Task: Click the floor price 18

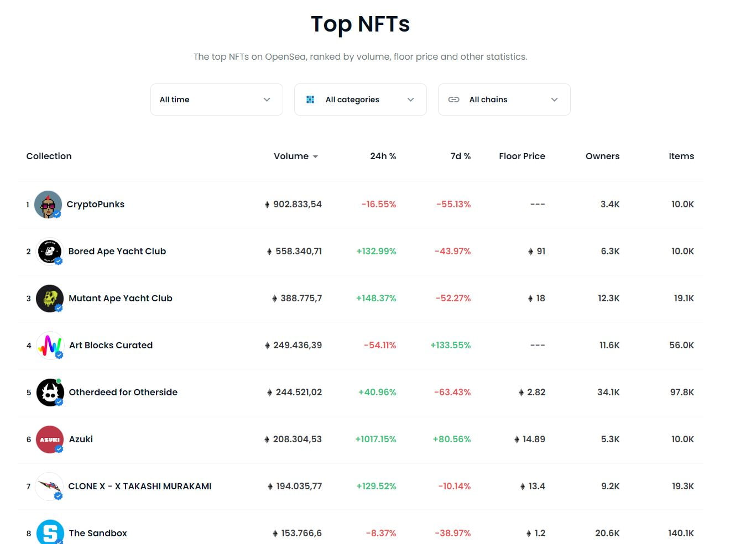Action: point(540,299)
